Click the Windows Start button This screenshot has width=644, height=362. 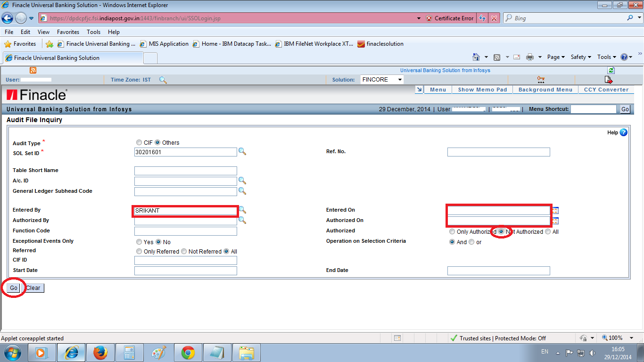(12, 352)
